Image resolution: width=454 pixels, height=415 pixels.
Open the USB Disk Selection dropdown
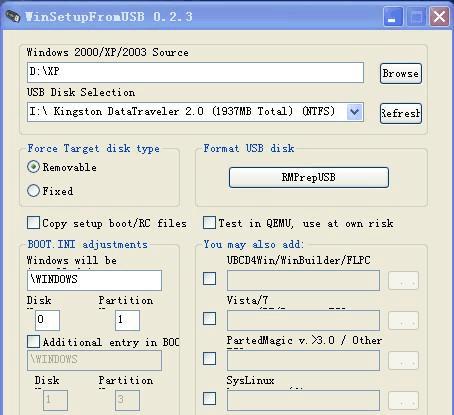354,112
